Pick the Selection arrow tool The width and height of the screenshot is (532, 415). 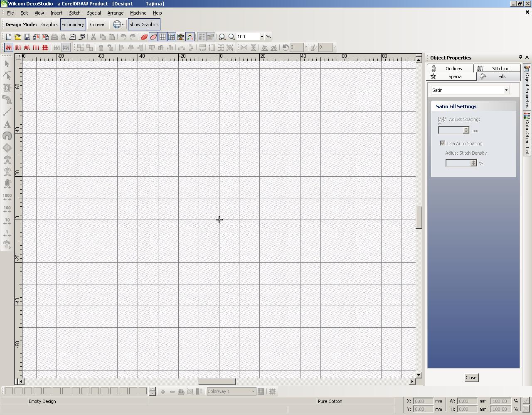point(7,64)
